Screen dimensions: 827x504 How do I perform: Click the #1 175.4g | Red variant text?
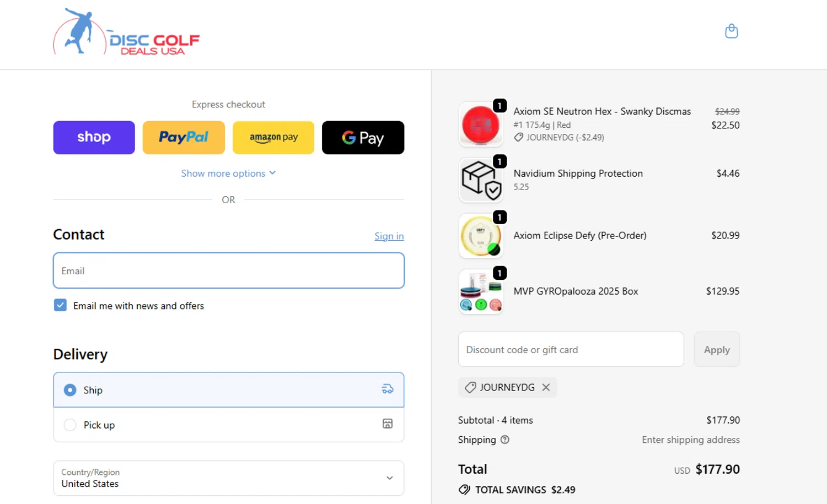click(x=542, y=125)
